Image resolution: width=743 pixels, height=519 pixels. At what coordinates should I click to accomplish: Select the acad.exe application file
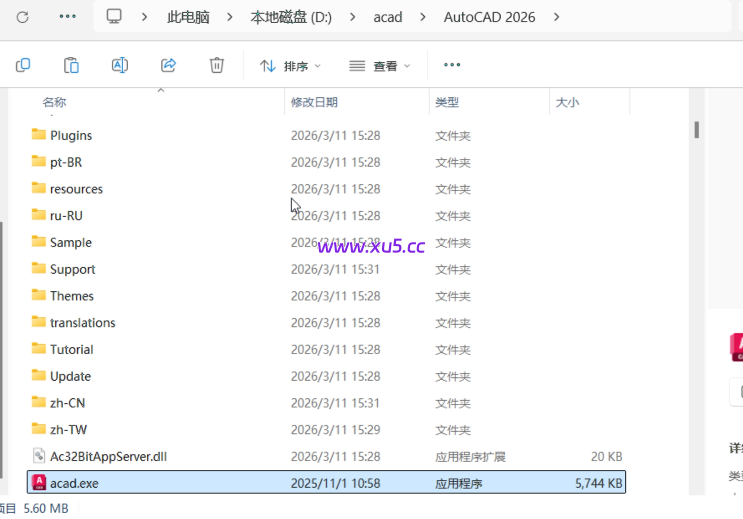74,483
